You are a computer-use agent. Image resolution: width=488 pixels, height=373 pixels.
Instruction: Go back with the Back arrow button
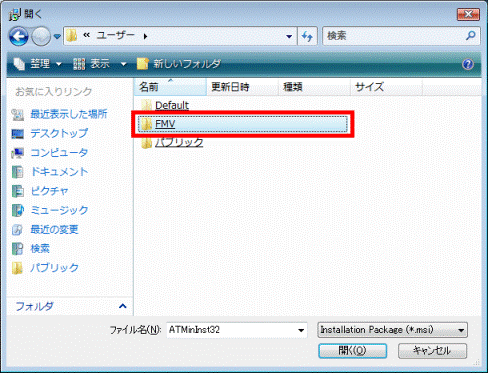19,36
